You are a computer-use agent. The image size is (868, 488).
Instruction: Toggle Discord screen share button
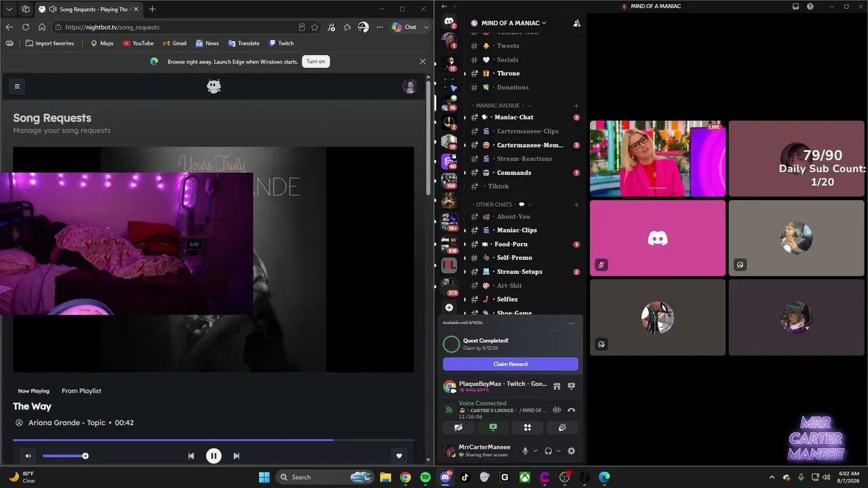(493, 428)
